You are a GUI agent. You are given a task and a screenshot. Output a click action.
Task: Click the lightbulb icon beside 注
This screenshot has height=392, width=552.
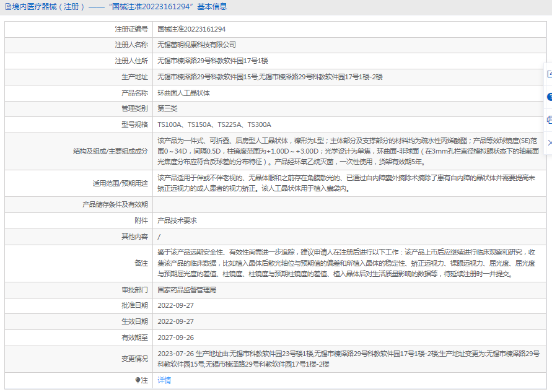click(x=138, y=380)
